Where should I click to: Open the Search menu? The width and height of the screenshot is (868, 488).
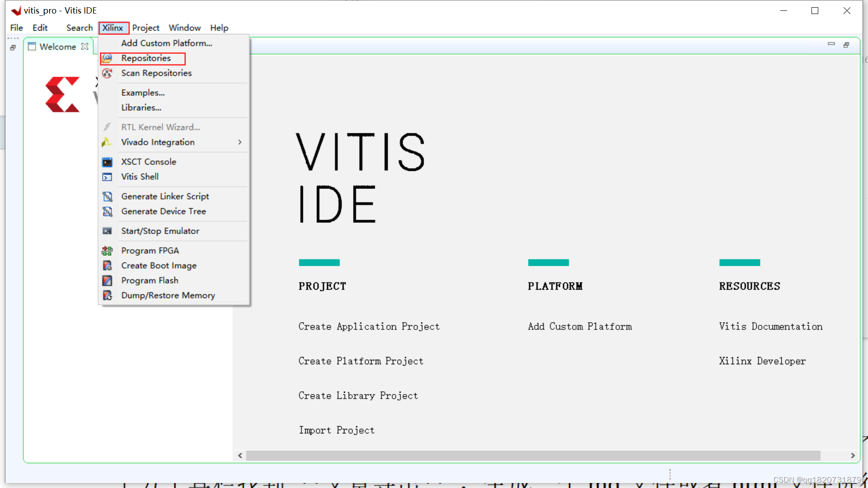tap(80, 28)
